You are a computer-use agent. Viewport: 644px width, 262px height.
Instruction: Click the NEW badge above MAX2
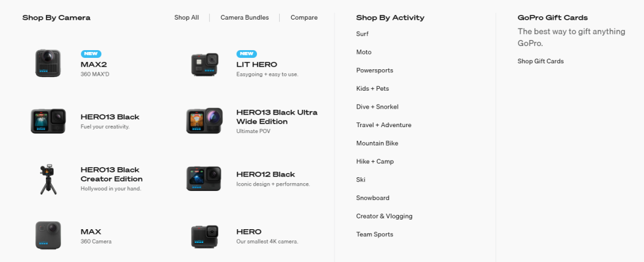[x=91, y=54]
